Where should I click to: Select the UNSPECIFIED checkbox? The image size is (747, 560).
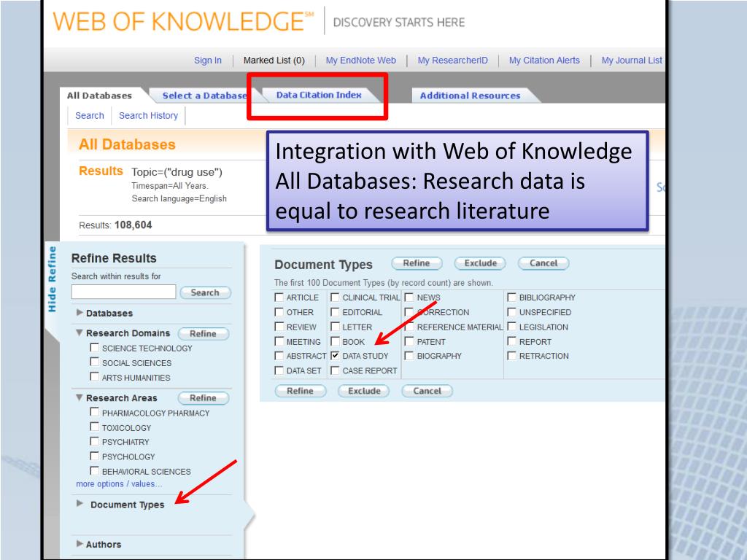[511, 312]
